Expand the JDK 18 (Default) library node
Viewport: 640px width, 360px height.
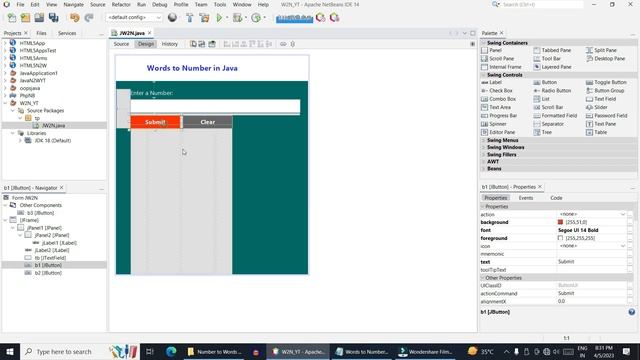(20, 140)
